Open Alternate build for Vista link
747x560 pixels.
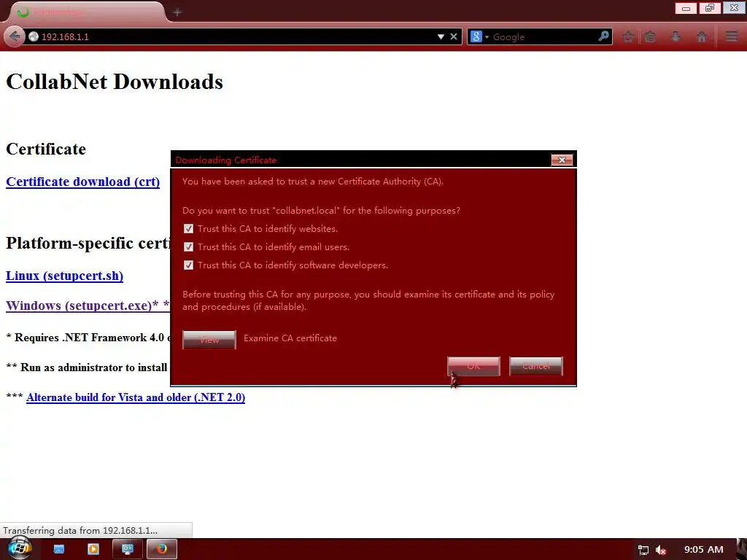tap(136, 397)
